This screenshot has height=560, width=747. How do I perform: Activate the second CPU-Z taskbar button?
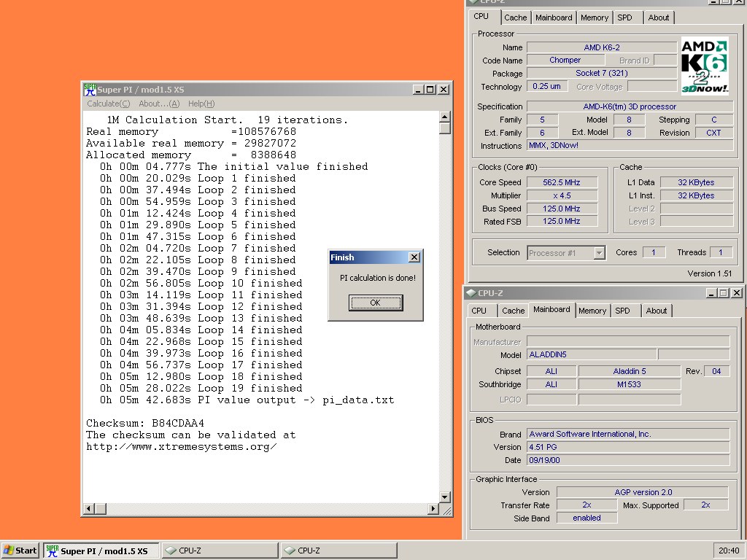[338, 551]
